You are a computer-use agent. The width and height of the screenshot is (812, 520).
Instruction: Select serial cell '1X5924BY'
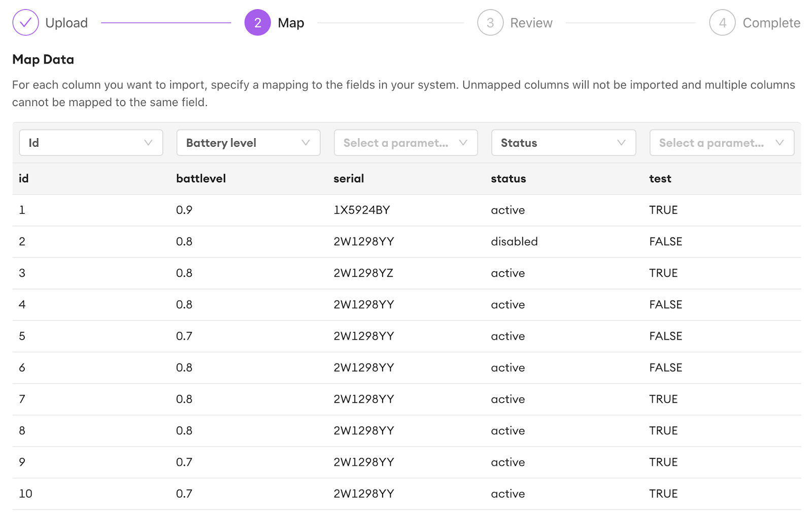point(362,210)
